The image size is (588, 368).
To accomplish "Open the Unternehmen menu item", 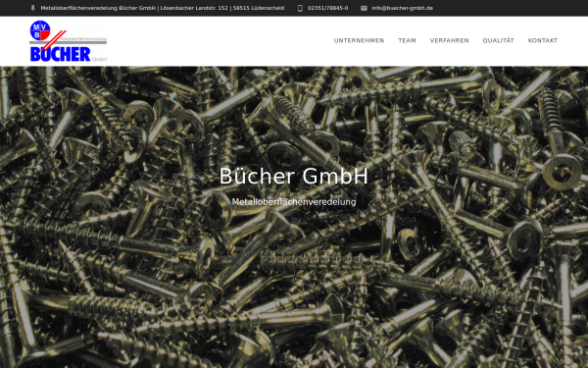I will pos(359,40).
